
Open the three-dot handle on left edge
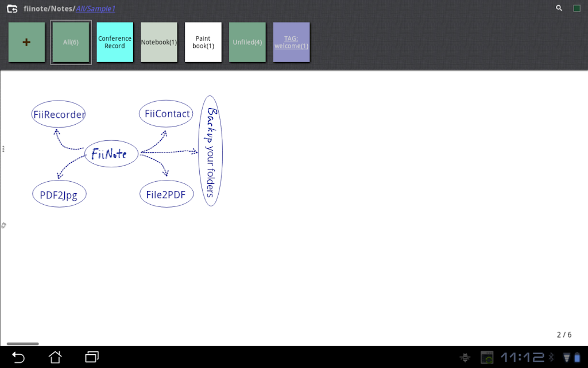[x=3, y=149]
